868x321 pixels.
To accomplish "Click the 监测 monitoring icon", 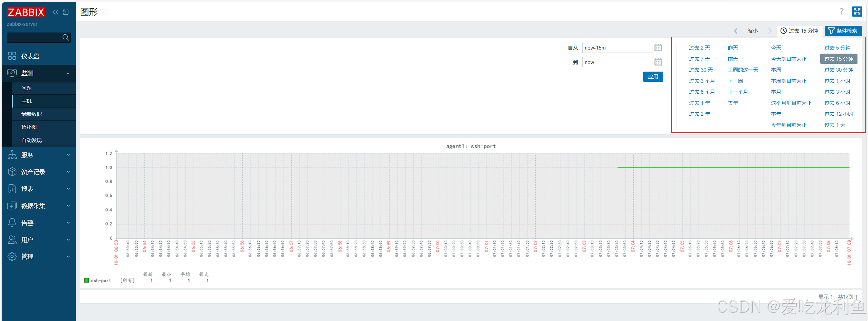I will pyautogui.click(x=12, y=73).
